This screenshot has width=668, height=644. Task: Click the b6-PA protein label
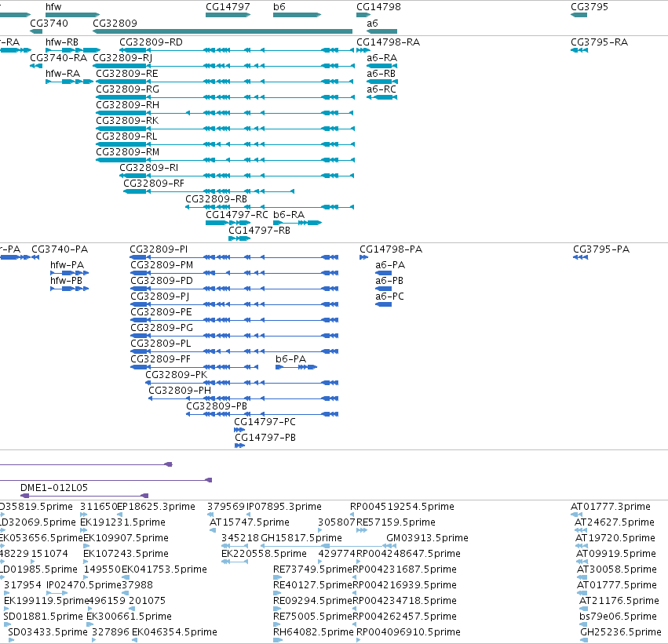pyautogui.click(x=290, y=360)
